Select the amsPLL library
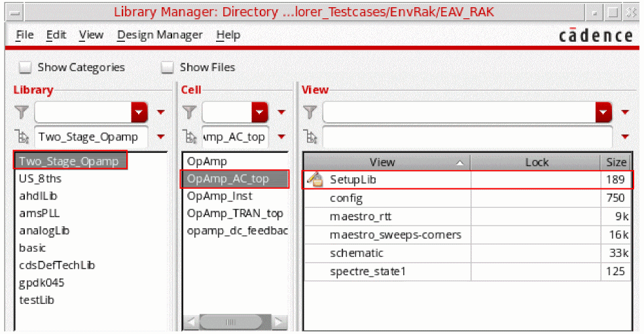The image size is (644, 334). (39, 213)
